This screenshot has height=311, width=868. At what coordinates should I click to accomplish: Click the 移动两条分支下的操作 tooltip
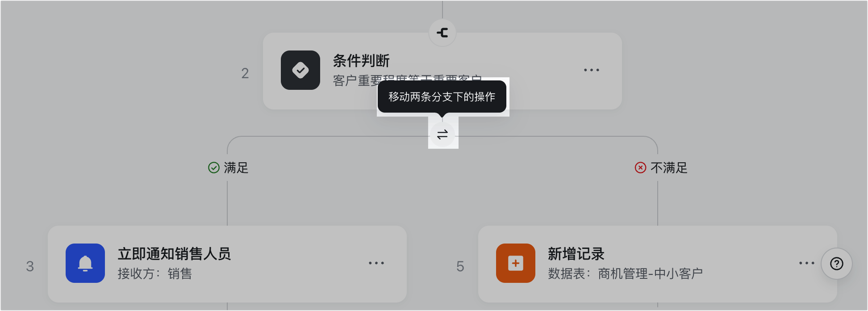coord(442,97)
